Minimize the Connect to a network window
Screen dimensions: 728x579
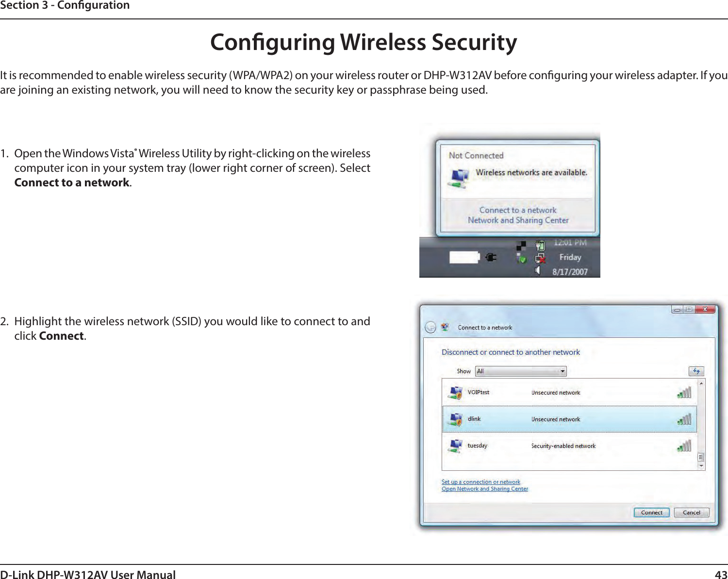point(677,309)
